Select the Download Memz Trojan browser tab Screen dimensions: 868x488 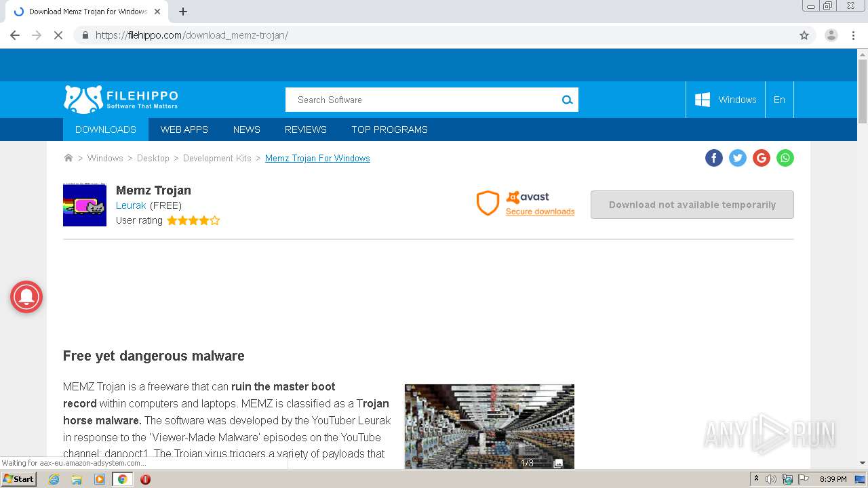87,12
